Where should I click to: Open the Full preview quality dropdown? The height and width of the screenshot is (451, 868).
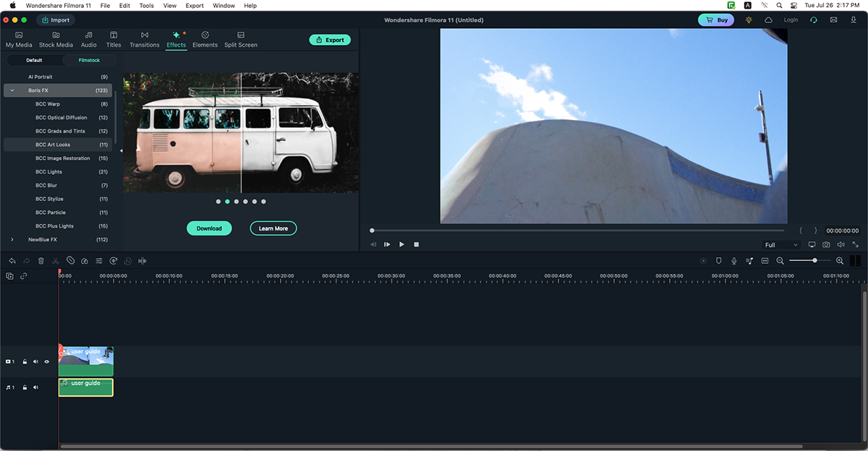pyautogui.click(x=781, y=245)
